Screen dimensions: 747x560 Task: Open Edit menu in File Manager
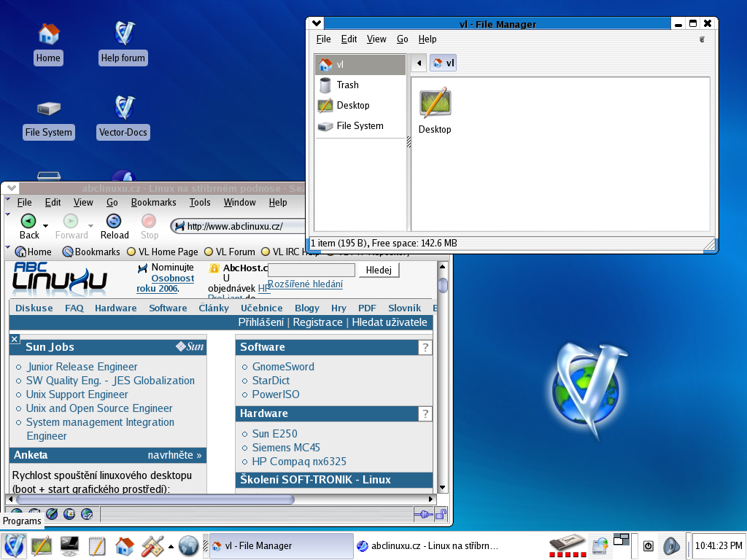[x=349, y=39]
